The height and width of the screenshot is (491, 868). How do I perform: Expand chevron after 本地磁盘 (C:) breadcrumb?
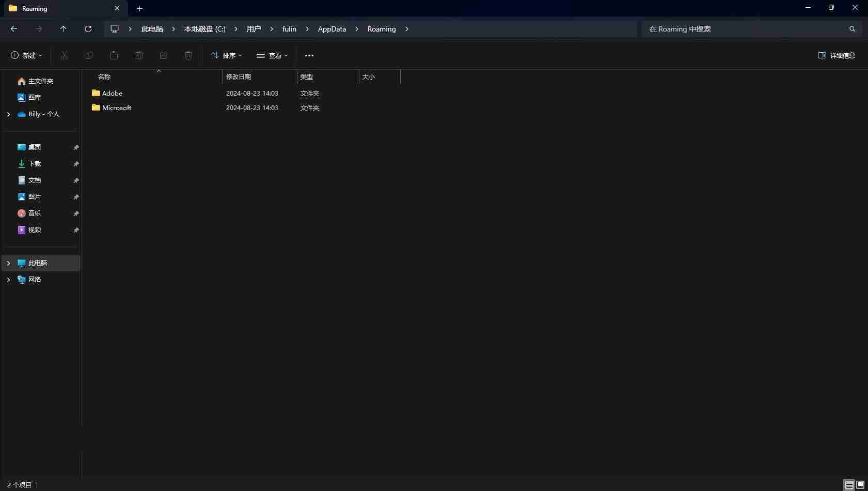[x=236, y=29]
